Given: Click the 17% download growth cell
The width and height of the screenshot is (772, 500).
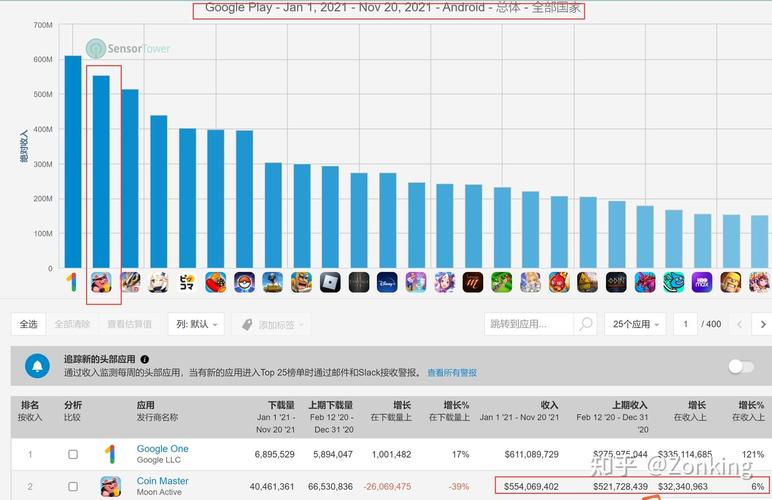Looking at the screenshot, I should [460, 454].
